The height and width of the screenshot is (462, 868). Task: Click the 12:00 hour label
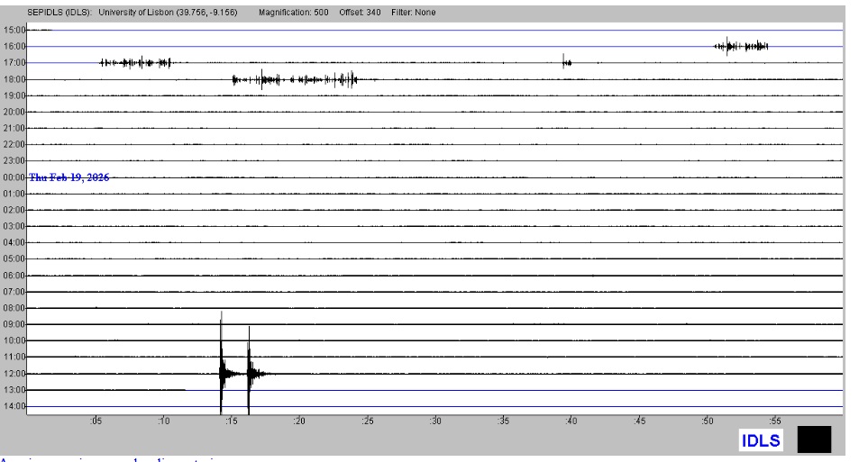[14, 374]
